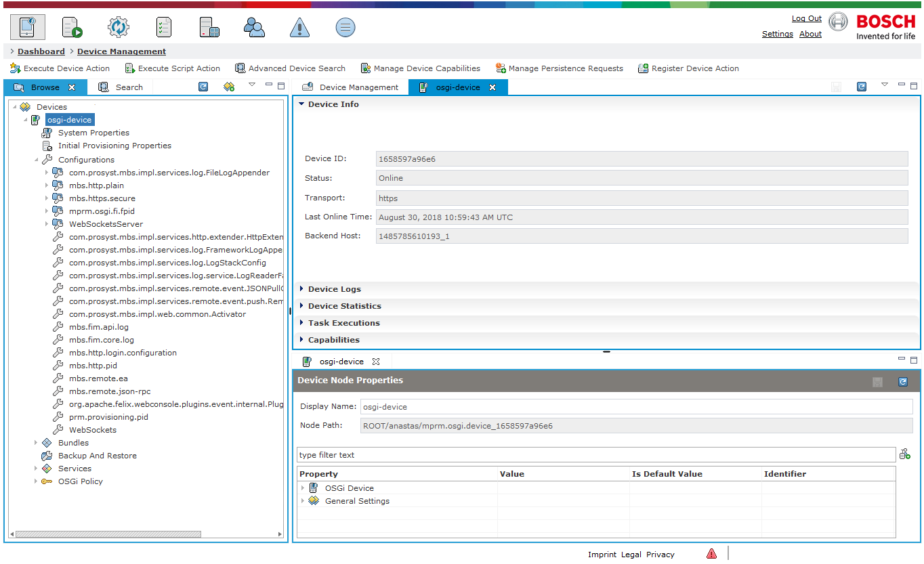Expand the General Settings property row
Image resolution: width=924 pixels, height=564 pixels.
[303, 501]
